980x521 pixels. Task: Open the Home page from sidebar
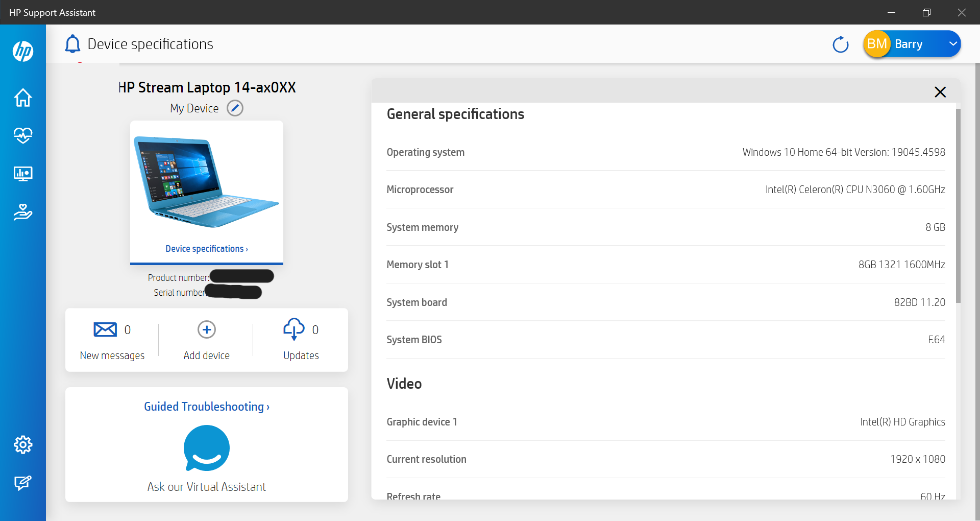tap(23, 98)
